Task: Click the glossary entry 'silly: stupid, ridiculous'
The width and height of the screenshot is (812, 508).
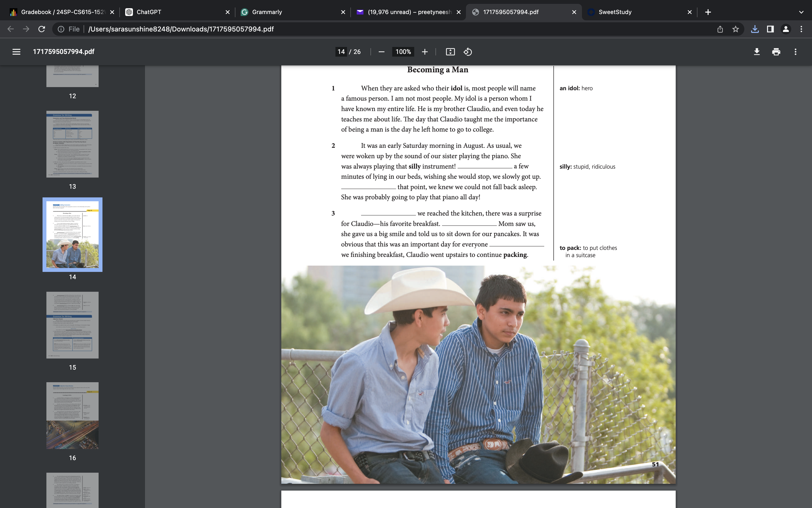Action: point(587,167)
